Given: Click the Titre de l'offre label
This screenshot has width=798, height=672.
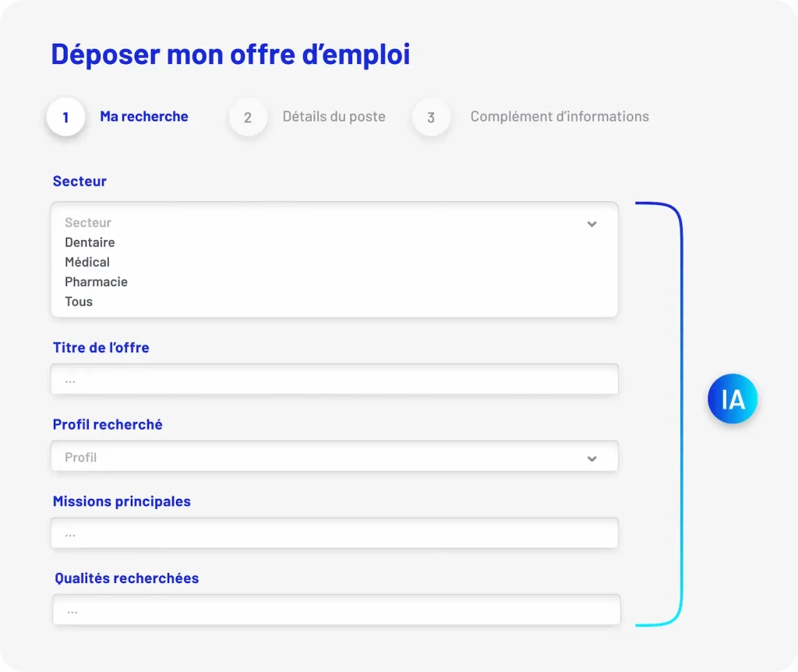Looking at the screenshot, I should click(x=101, y=348).
